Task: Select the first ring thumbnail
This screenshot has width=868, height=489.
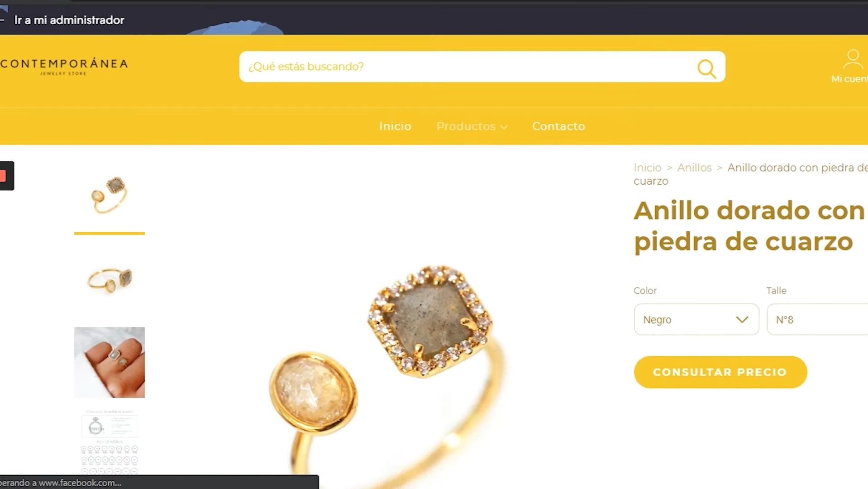Action: (110, 196)
